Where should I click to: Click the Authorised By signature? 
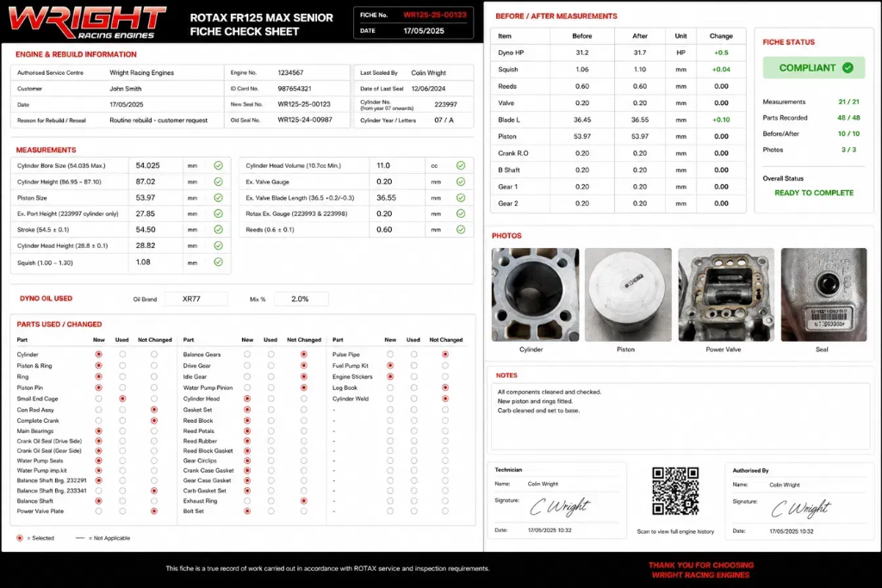pos(800,508)
